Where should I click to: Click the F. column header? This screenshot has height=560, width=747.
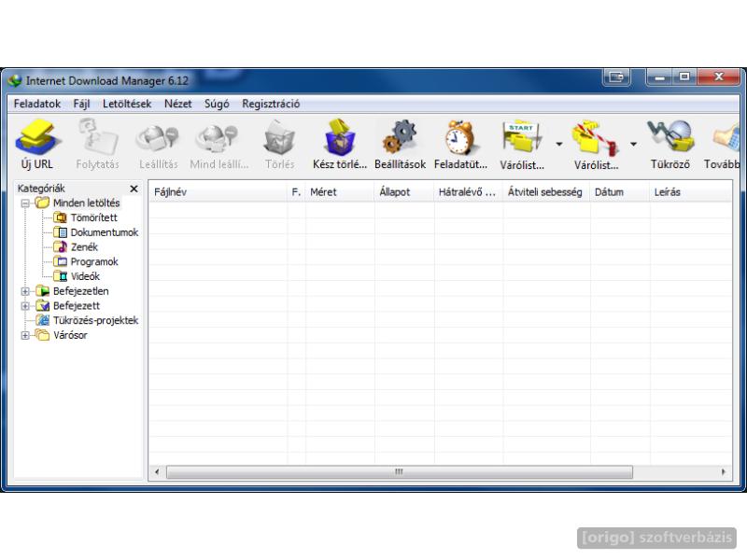296,192
